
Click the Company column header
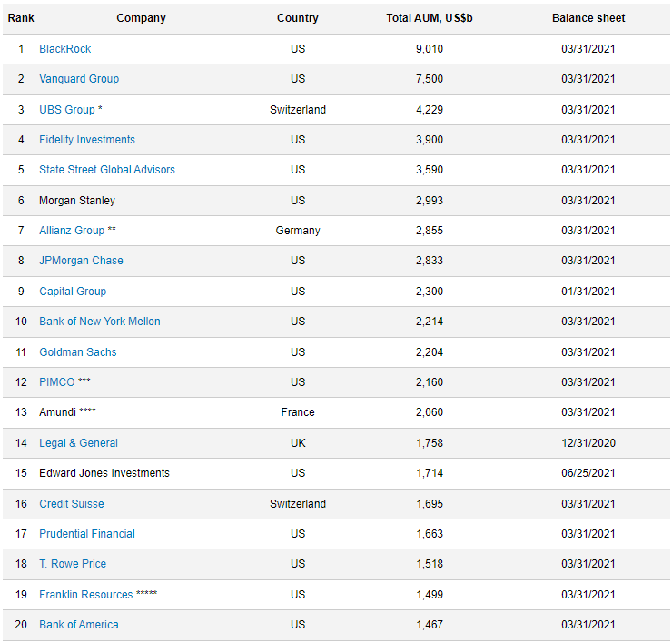click(x=141, y=18)
